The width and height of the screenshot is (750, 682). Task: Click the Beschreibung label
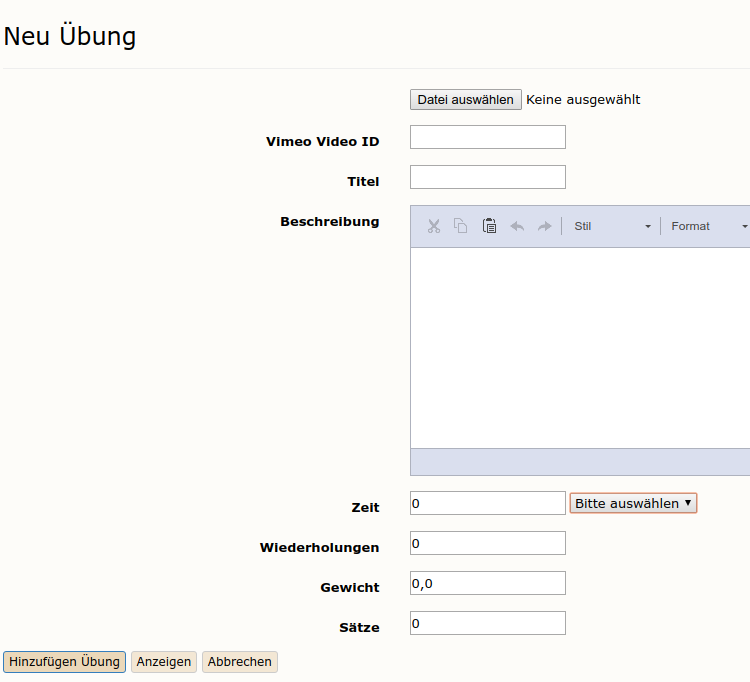point(329,222)
